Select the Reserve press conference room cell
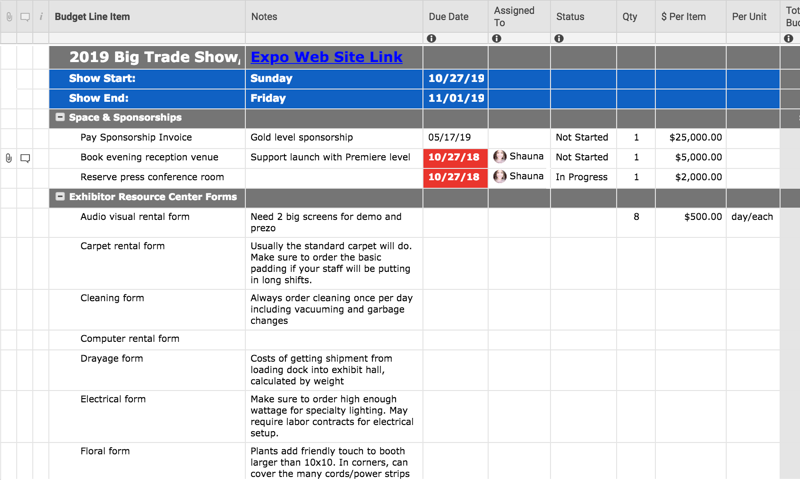The image size is (800, 480). click(147, 178)
